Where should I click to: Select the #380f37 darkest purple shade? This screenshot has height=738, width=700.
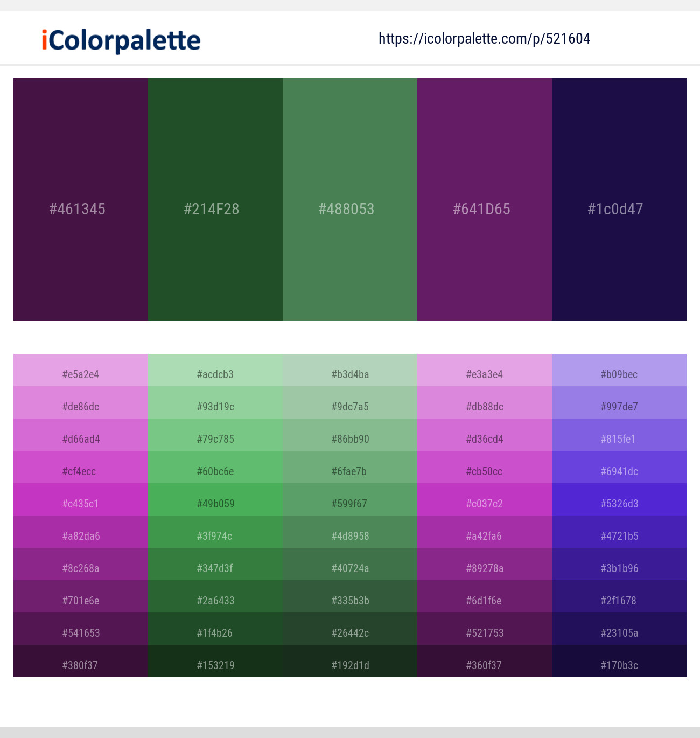pyautogui.click(x=81, y=661)
